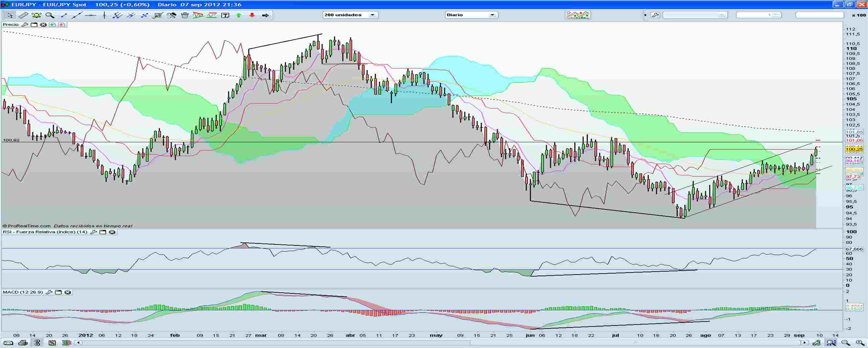Select the ruler measurement tool
Viewport: 868px width, 348px height.
pyautogui.click(x=23, y=15)
